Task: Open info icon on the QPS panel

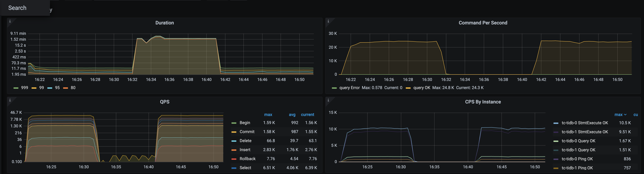Action: pos(10,100)
